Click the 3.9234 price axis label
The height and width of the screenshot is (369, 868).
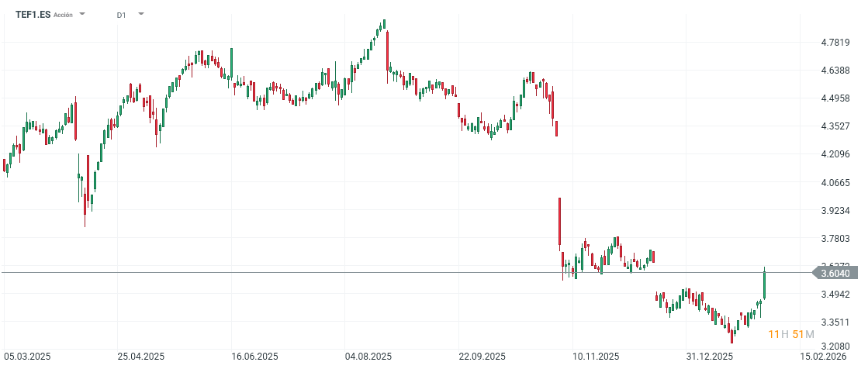tap(835, 210)
